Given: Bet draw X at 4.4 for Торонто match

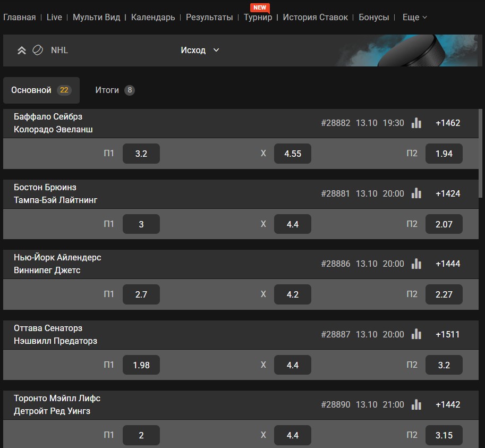Looking at the screenshot, I should [293, 435].
